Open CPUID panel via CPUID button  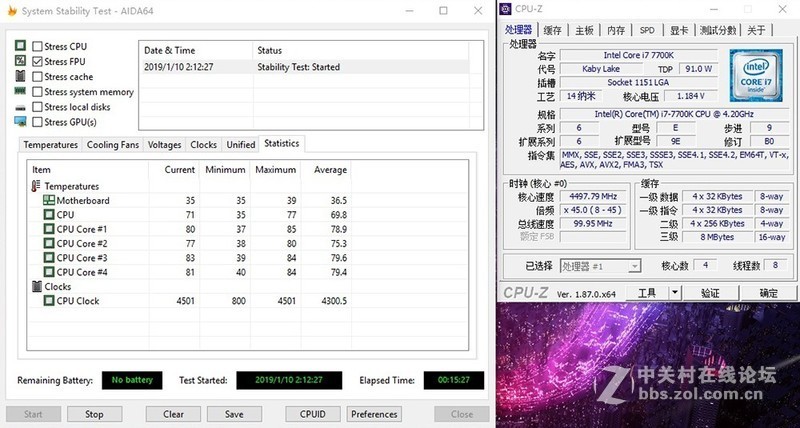click(313, 414)
